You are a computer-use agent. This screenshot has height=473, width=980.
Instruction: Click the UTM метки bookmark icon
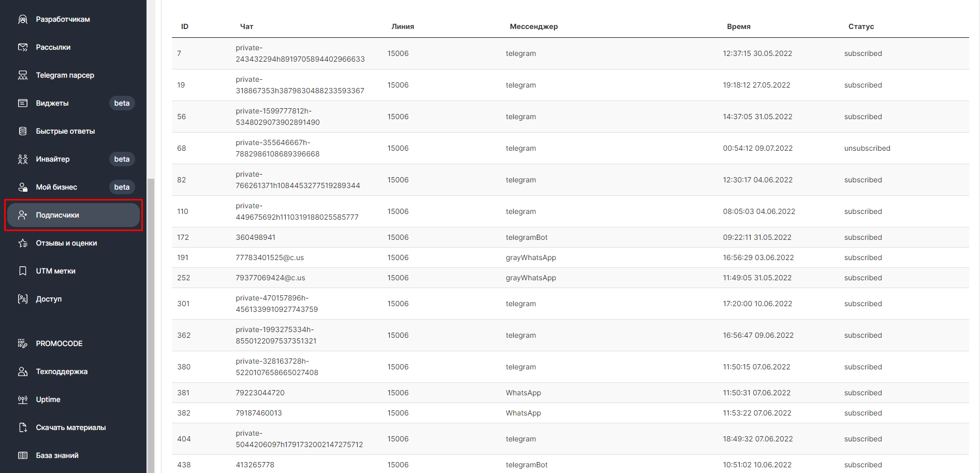pyautogui.click(x=23, y=271)
